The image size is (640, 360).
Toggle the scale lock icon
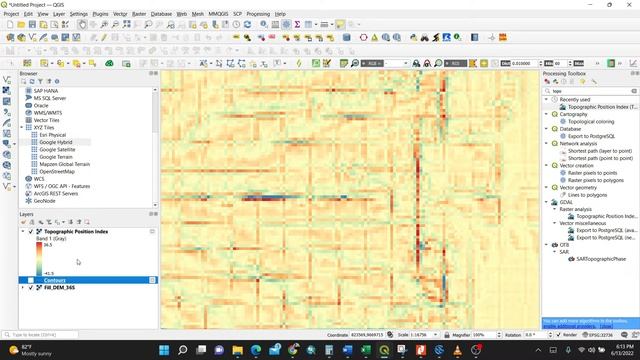(447, 335)
